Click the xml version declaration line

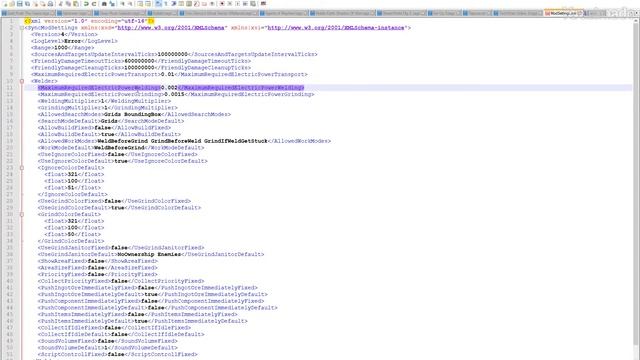point(89,21)
